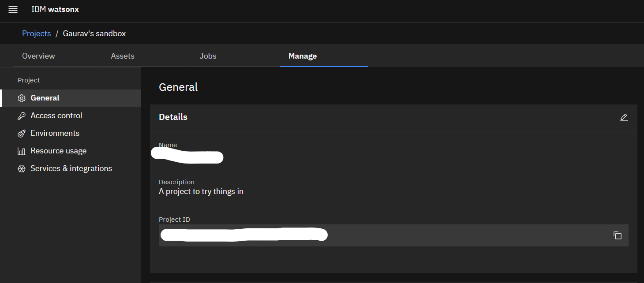The height and width of the screenshot is (283, 644).
Task: Select Environments in the sidebar
Action: click(x=55, y=133)
